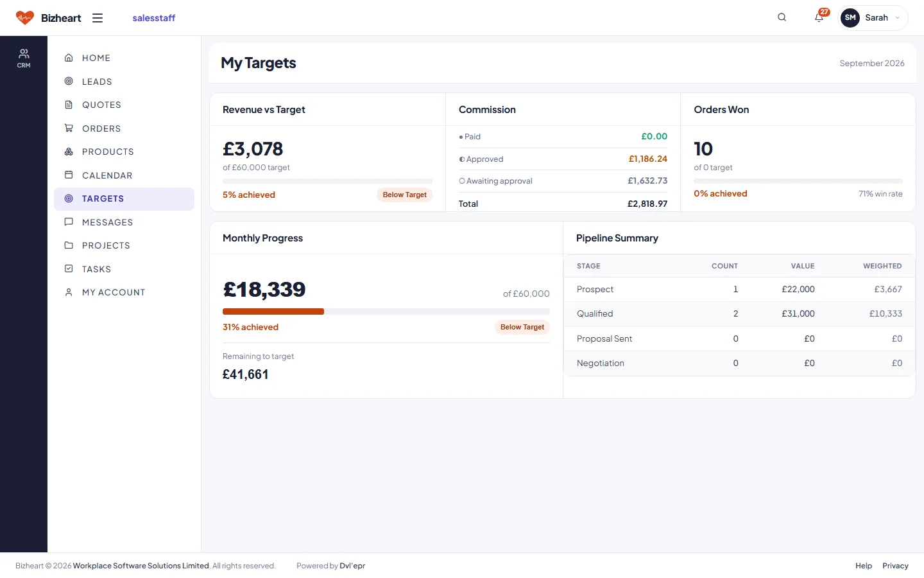Click the Prospect pipeline row
The width and height of the screenshot is (924, 578).
tap(739, 290)
